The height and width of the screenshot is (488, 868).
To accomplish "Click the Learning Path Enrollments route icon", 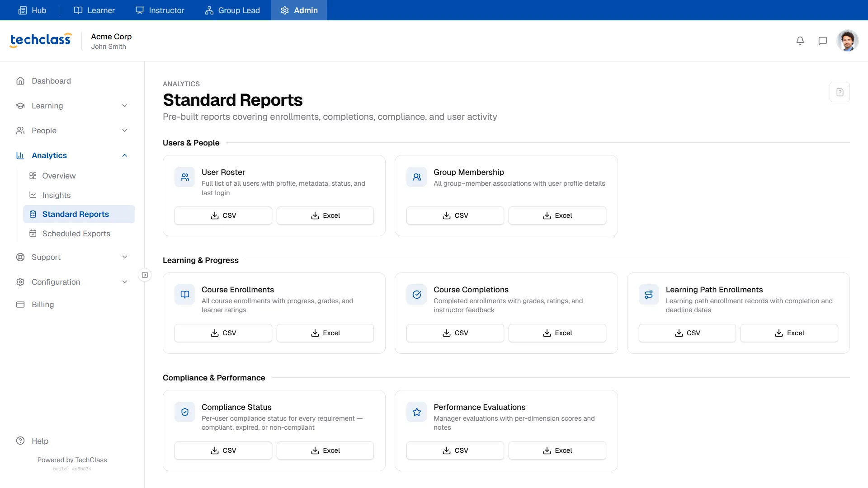I will (649, 295).
